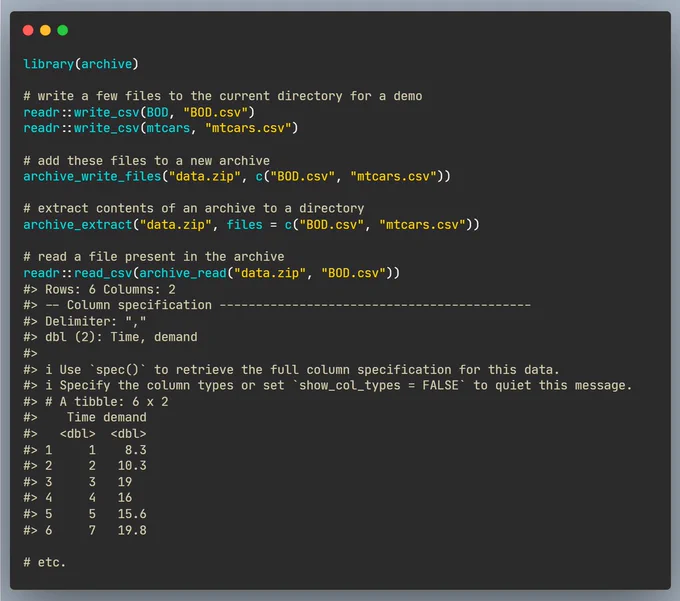Click the "dbl (2): Time, demand" line

[x=111, y=337]
